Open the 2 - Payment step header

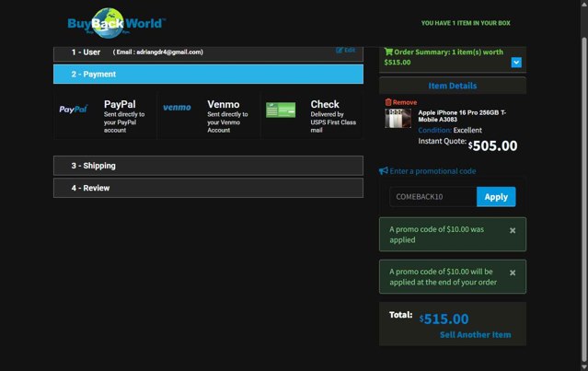coord(208,74)
